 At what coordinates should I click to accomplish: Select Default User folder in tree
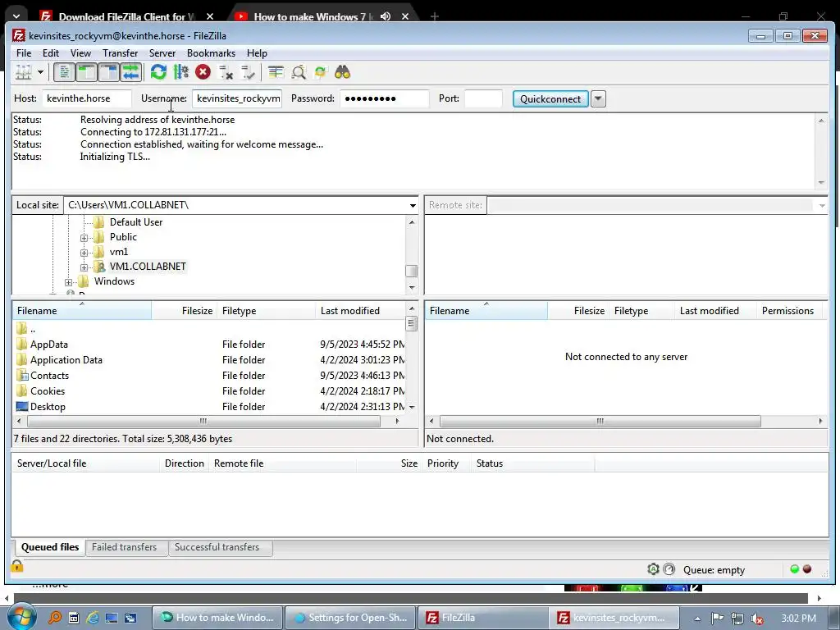(x=136, y=221)
